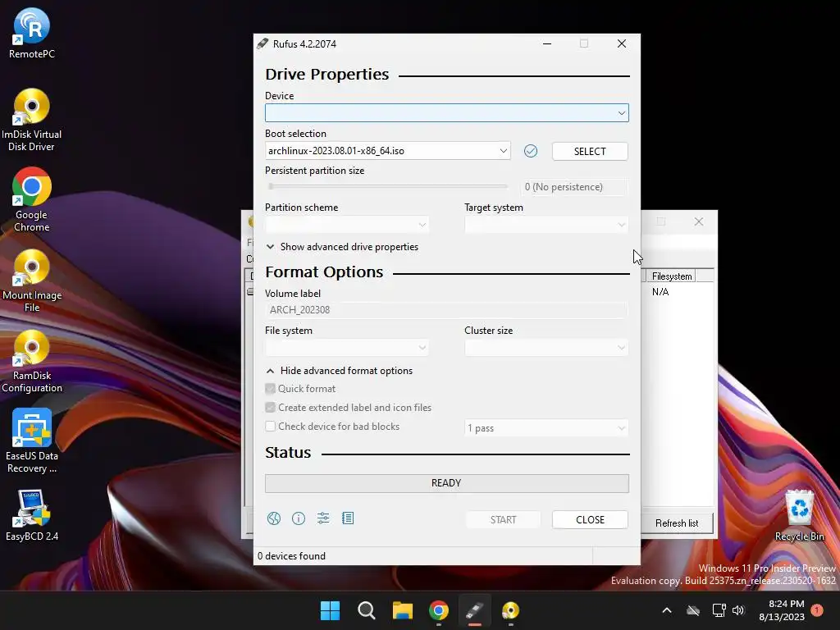
Task: Open Partition scheme dropdown
Action: pyautogui.click(x=347, y=225)
